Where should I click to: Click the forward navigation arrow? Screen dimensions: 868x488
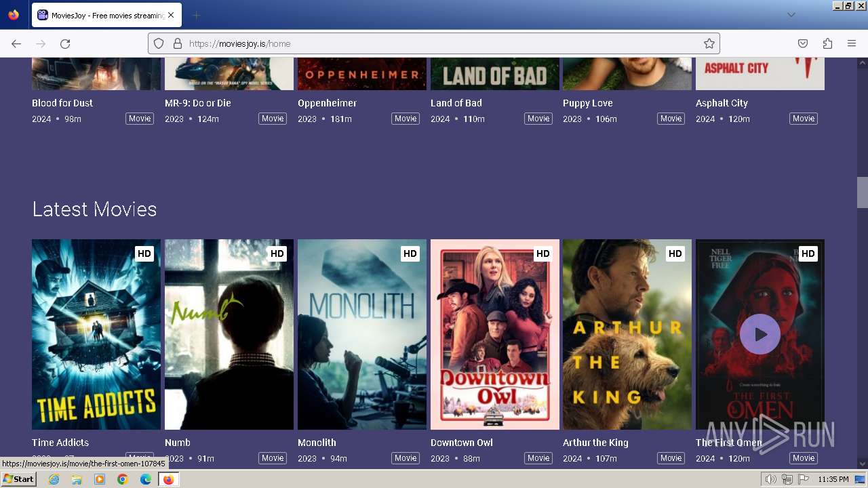(41, 43)
